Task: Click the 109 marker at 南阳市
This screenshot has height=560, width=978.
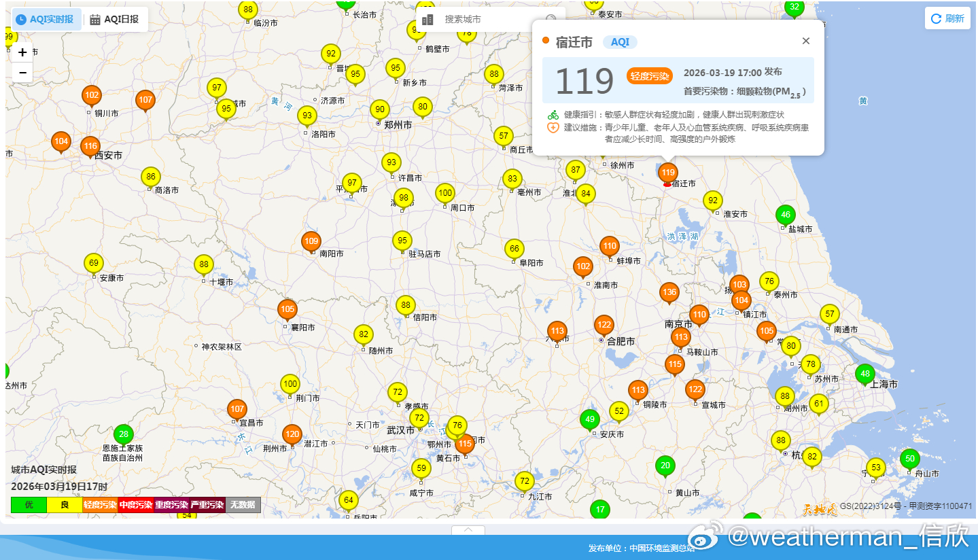Action: 311,242
